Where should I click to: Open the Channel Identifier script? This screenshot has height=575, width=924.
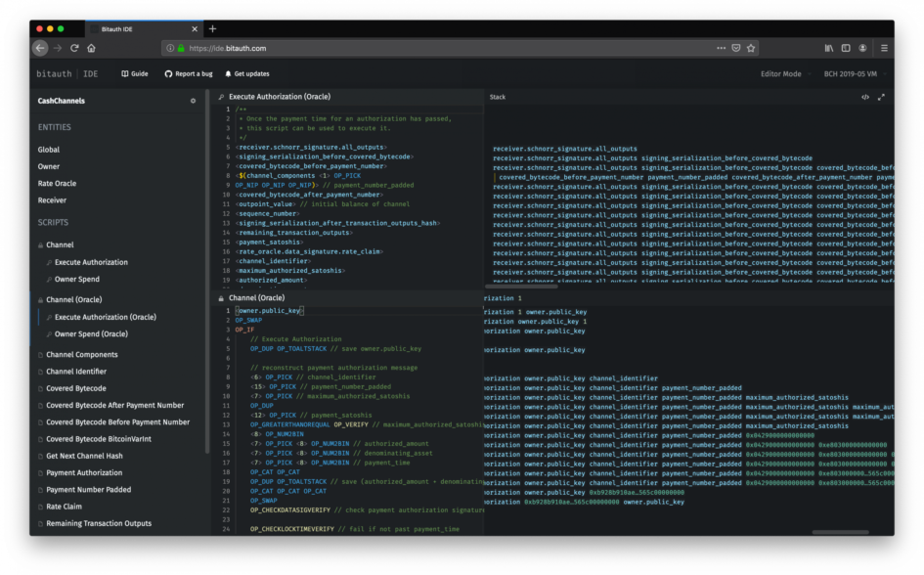pos(76,372)
